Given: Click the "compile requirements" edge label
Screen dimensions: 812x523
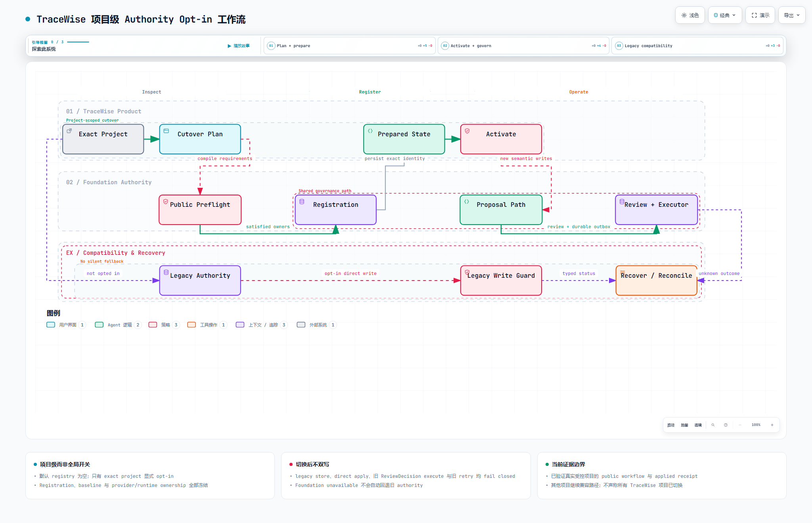Looking at the screenshot, I should [x=225, y=158].
